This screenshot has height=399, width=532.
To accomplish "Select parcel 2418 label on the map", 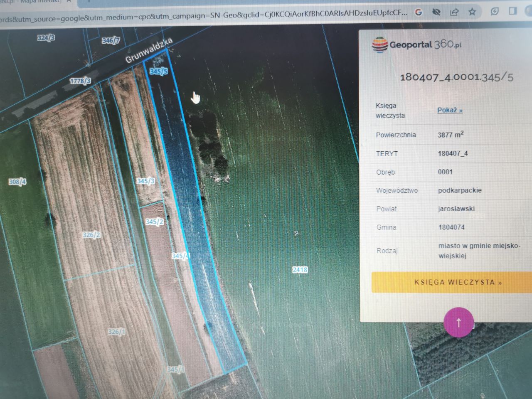I will click(300, 270).
